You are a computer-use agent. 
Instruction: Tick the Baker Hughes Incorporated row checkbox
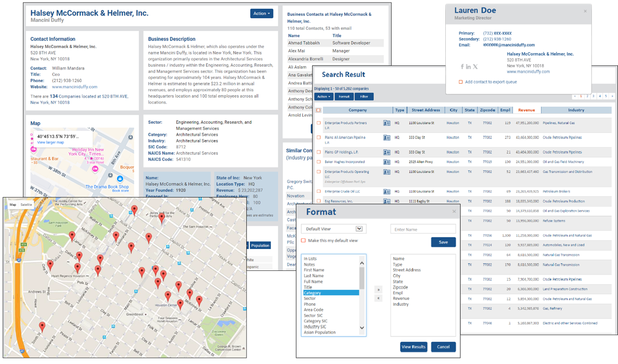point(318,162)
